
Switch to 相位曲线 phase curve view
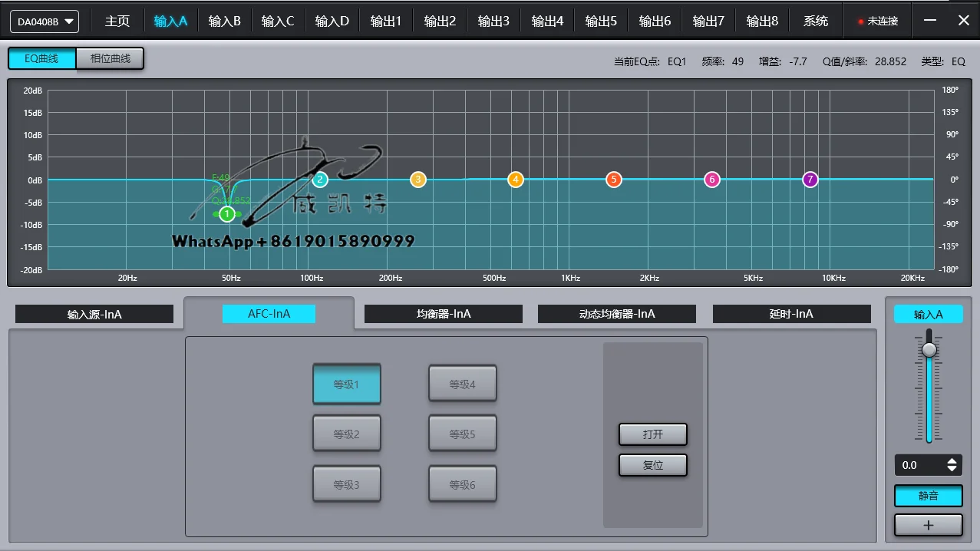pyautogui.click(x=110, y=58)
